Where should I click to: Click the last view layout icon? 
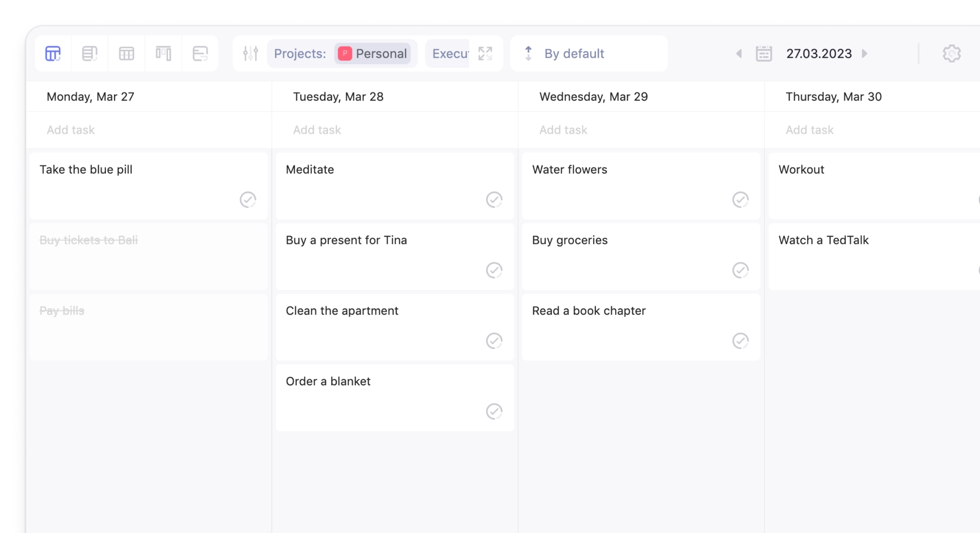[201, 54]
